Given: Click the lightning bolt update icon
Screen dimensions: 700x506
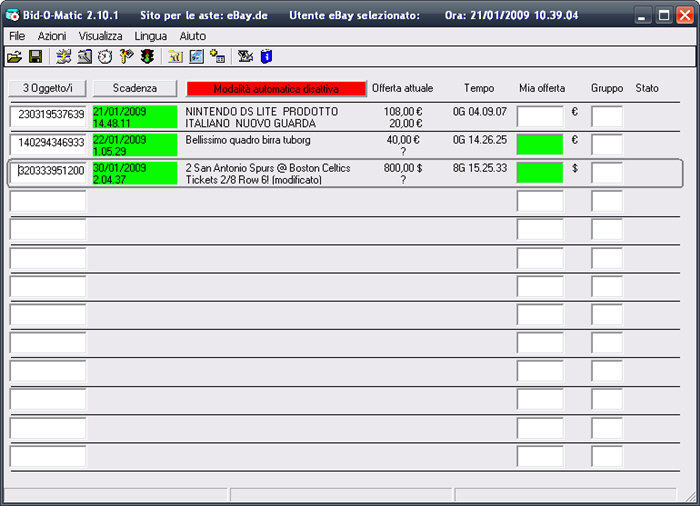Looking at the screenshot, I should (x=63, y=57).
